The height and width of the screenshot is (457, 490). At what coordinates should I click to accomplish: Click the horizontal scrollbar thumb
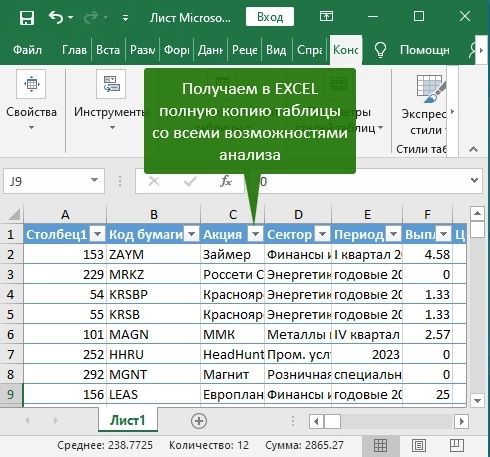click(x=332, y=421)
